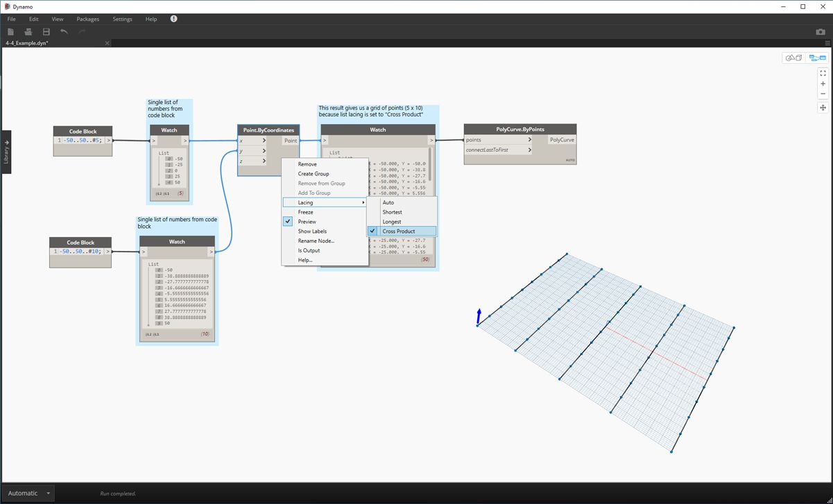This screenshot has height=504, width=833.
Task: Save the Dynamo file
Action: pyautogui.click(x=46, y=31)
